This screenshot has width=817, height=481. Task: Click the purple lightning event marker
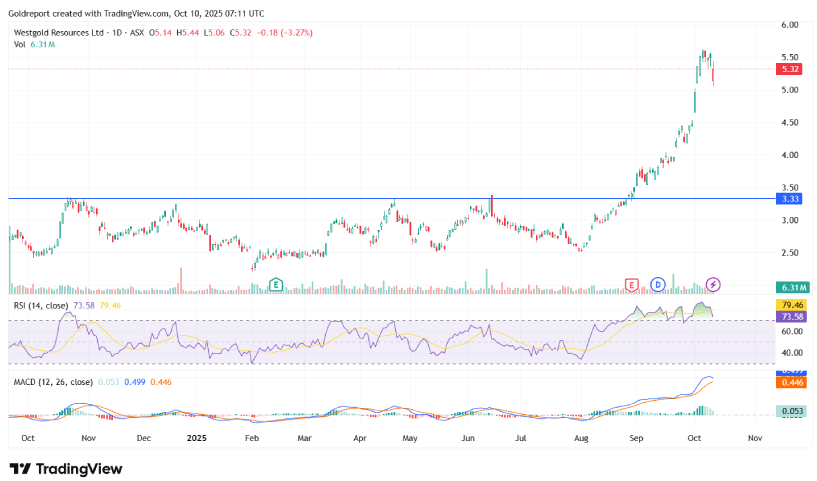tap(713, 285)
